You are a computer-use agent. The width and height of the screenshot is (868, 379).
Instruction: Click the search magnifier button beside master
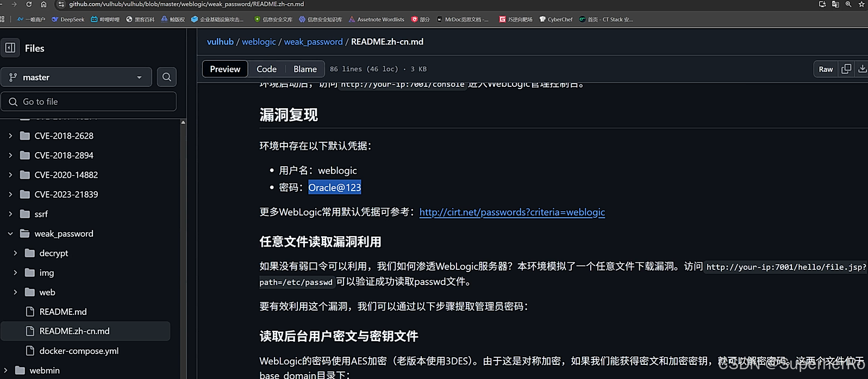[x=167, y=77]
